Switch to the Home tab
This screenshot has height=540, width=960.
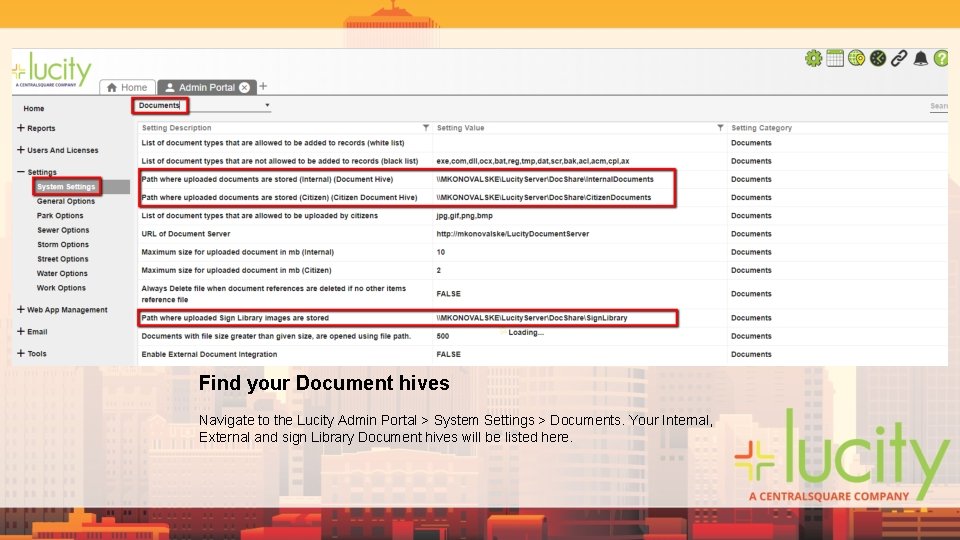click(127, 88)
